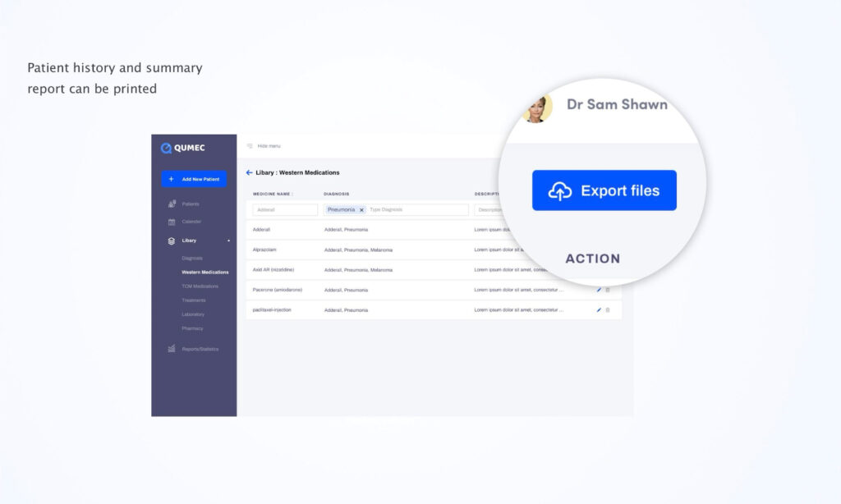Image resolution: width=841 pixels, height=504 pixels.
Task: Sort by the Medicine Name column header
Action: point(273,195)
